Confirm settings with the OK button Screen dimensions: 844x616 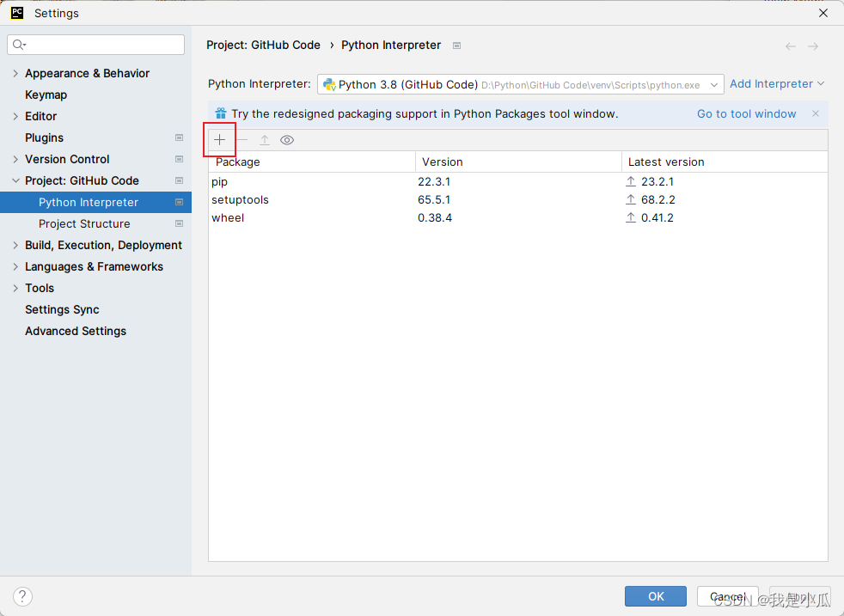tap(655, 596)
